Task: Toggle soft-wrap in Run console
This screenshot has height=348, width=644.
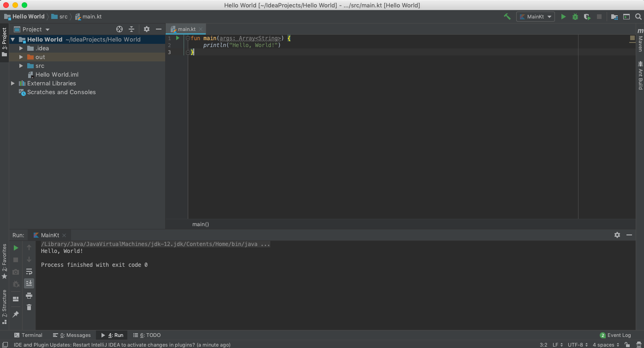Action: tap(29, 272)
